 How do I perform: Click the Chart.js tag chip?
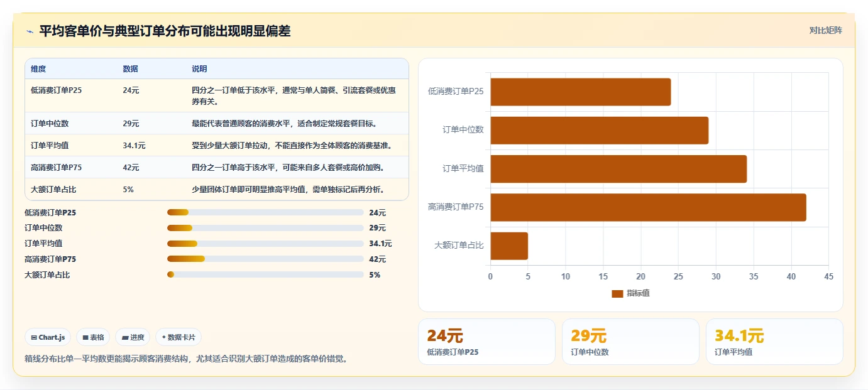(x=48, y=337)
